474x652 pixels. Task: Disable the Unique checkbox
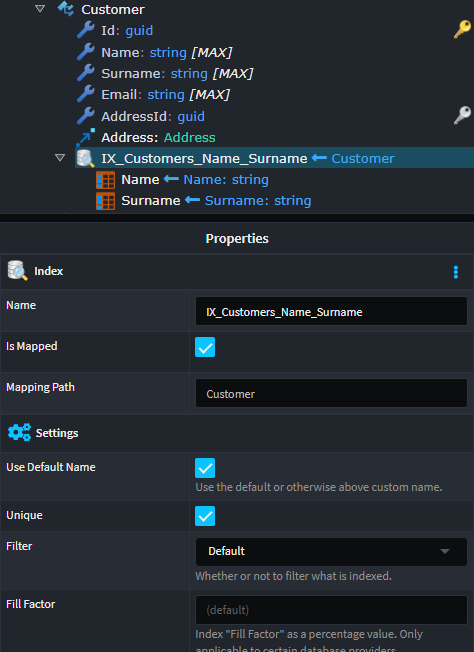coord(205,516)
